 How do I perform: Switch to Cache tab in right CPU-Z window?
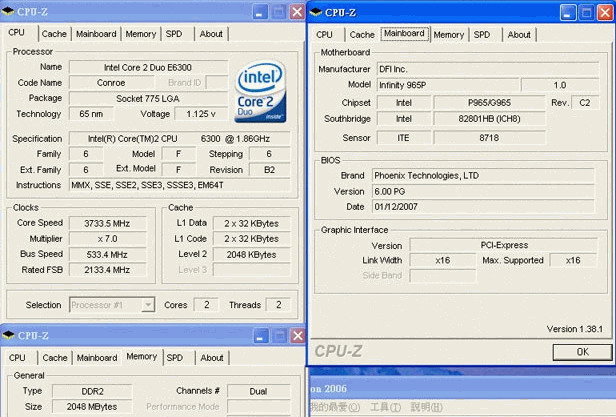coord(362,35)
